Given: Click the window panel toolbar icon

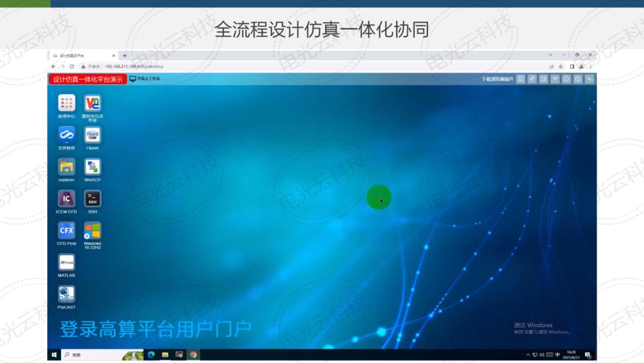Looking at the screenshot, I should 543,79.
